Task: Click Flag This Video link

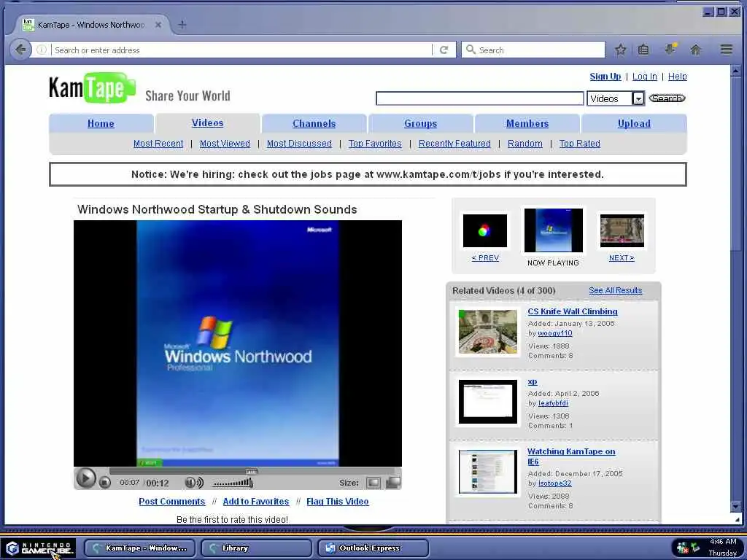Action: [337, 502]
